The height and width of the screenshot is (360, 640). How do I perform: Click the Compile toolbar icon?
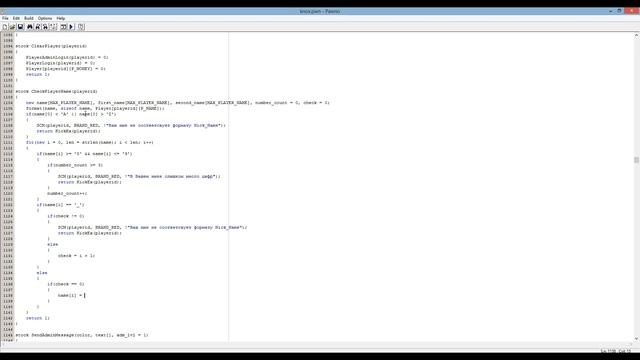(64, 27)
